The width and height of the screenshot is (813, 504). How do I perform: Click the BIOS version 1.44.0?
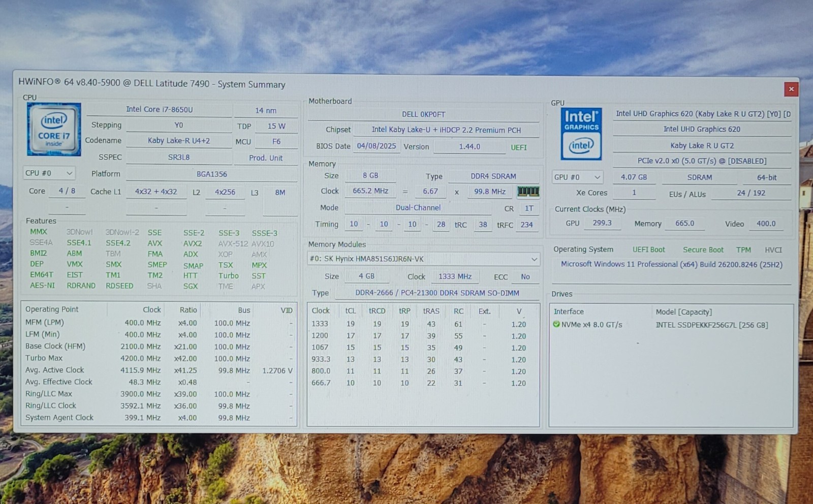(470, 147)
